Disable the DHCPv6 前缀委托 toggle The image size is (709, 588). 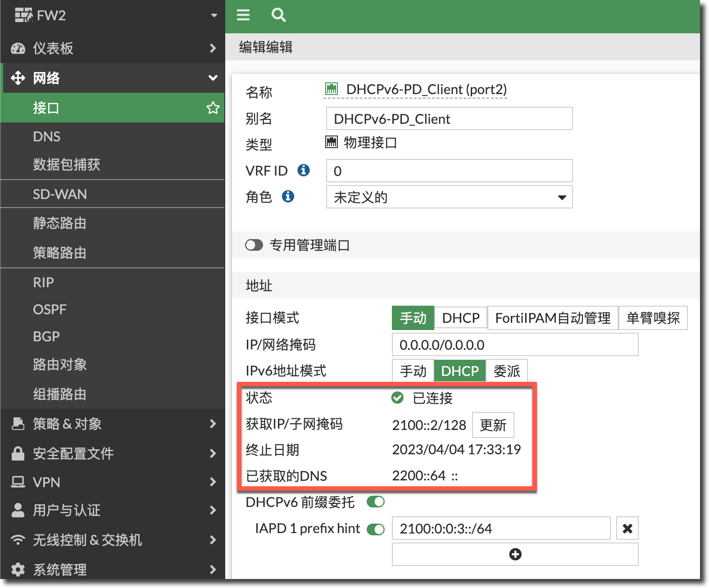tap(375, 502)
